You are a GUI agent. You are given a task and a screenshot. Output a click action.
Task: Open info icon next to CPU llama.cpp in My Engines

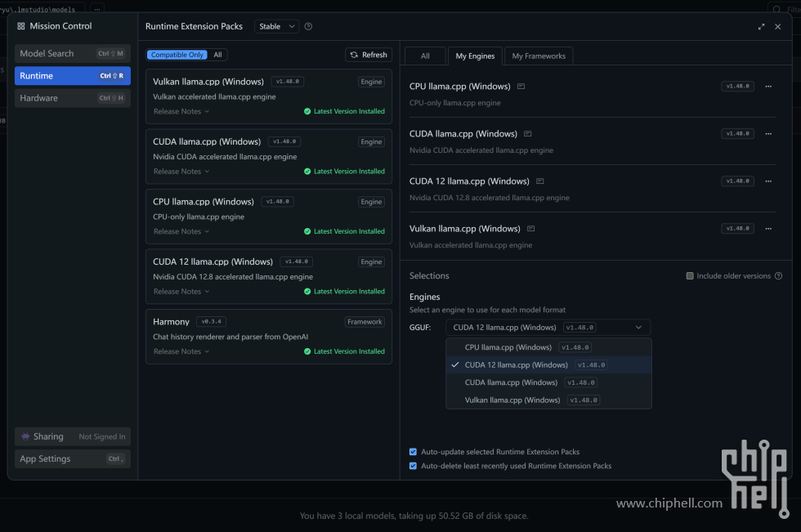pos(521,87)
